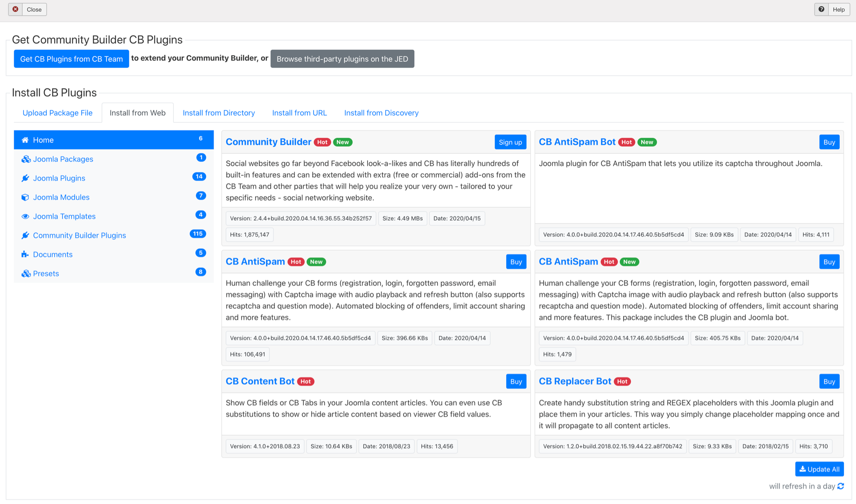Open Help from the top right
Screen dimensions: 856x504
point(832,9)
